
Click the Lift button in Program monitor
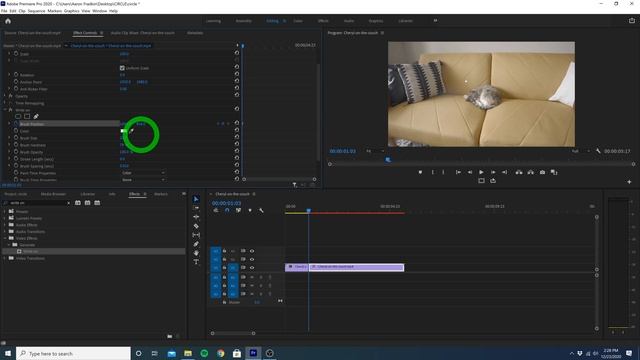519,172
